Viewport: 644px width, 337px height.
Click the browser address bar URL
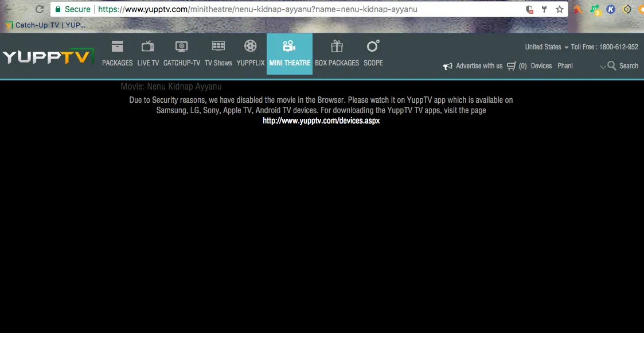[x=258, y=9]
